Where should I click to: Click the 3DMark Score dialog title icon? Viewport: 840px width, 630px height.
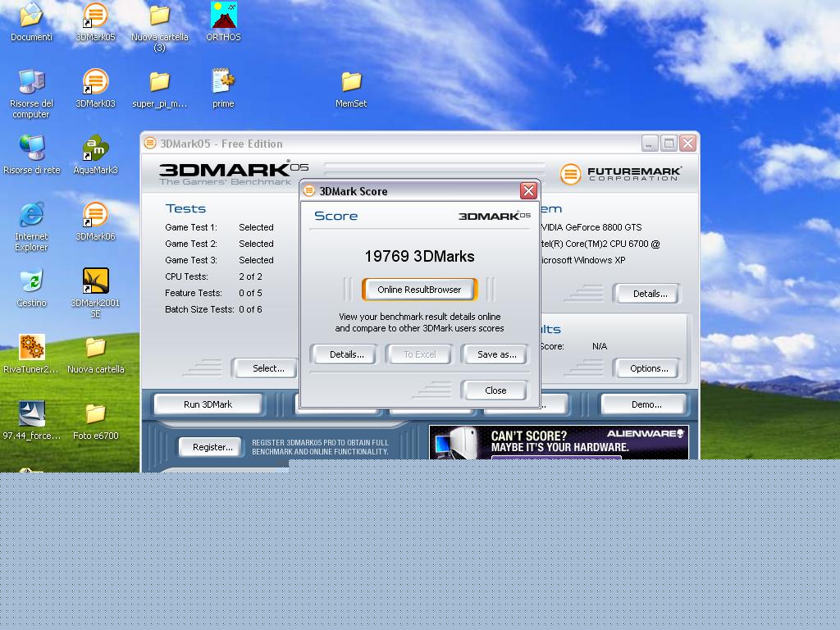click(309, 190)
